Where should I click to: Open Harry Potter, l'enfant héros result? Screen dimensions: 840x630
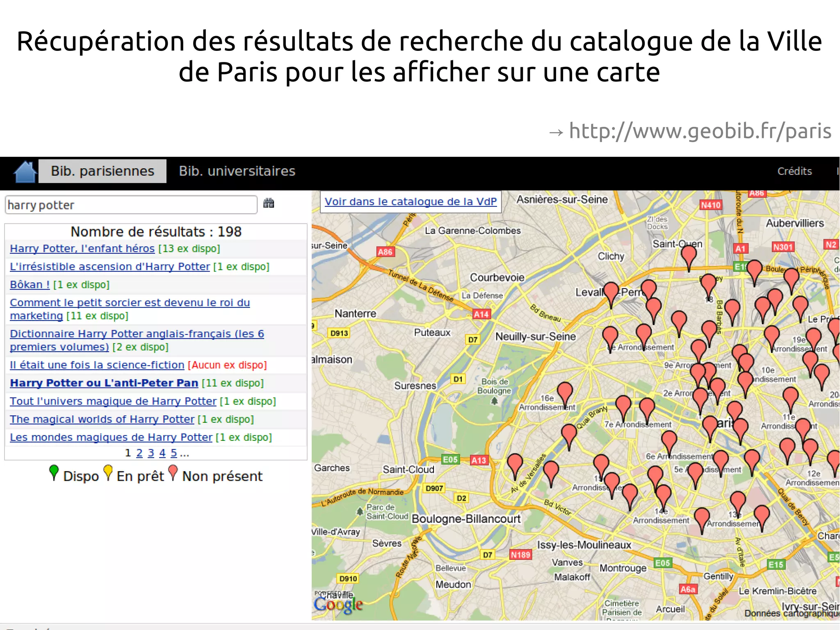click(82, 248)
